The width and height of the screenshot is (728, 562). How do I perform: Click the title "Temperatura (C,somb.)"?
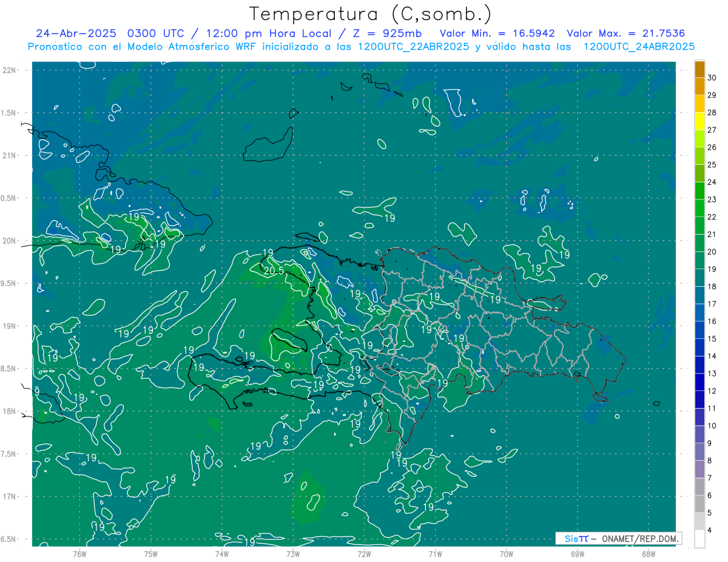[x=371, y=14]
